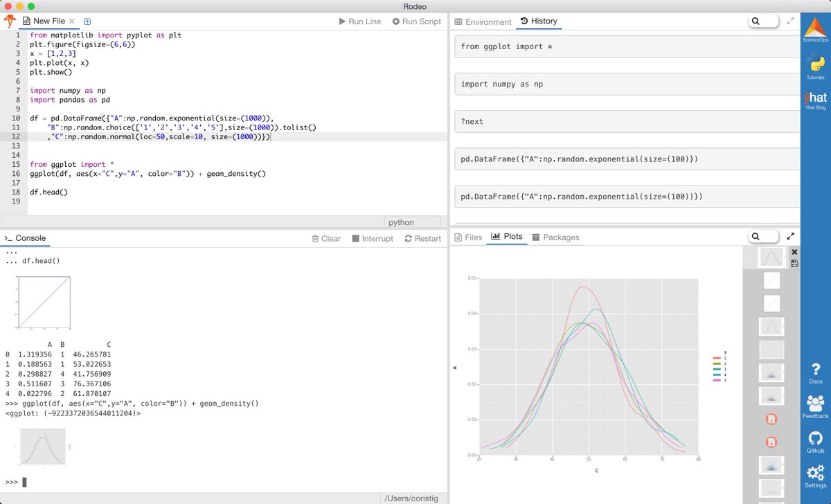Image resolution: width=831 pixels, height=504 pixels.
Task: Expand the Plots panel to fullscreen
Action: (792, 235)
